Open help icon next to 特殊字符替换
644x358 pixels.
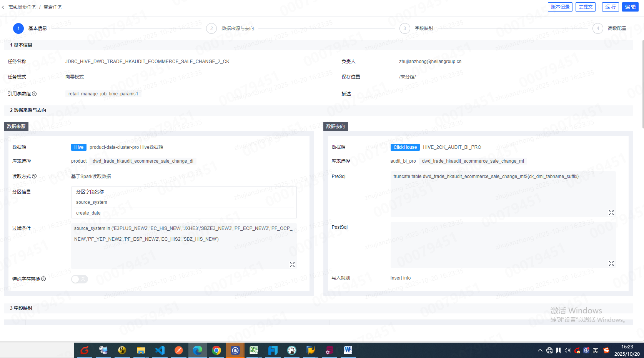43,279
